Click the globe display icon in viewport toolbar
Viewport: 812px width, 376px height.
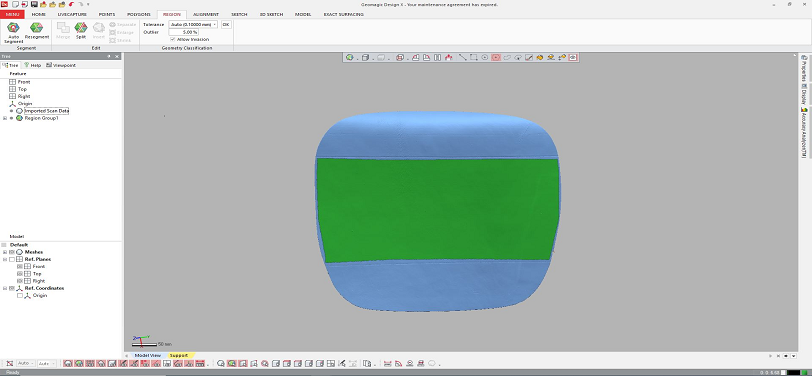pyautogui.click(x=350, y=57)
